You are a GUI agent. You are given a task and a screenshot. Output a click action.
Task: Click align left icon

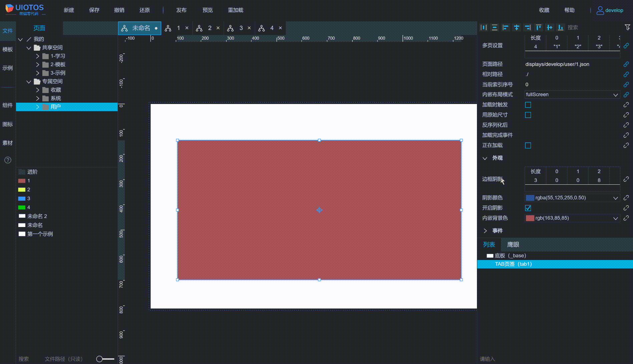(506, 27)
